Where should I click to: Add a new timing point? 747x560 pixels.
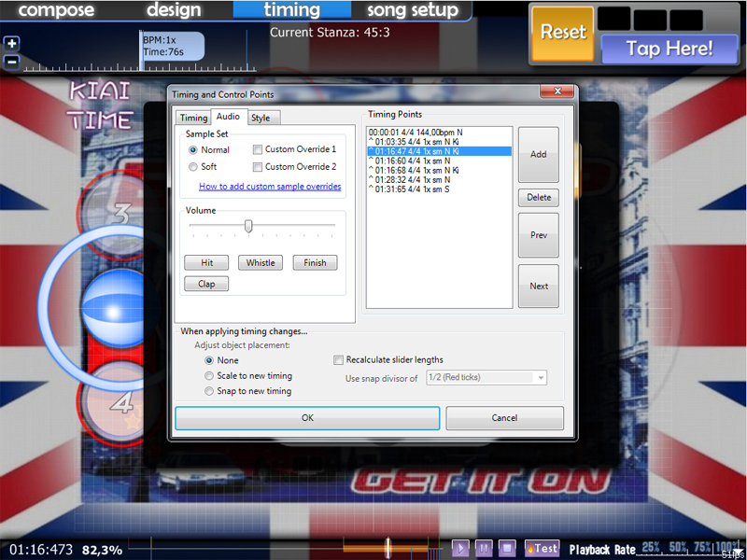(x=539, y=154)
